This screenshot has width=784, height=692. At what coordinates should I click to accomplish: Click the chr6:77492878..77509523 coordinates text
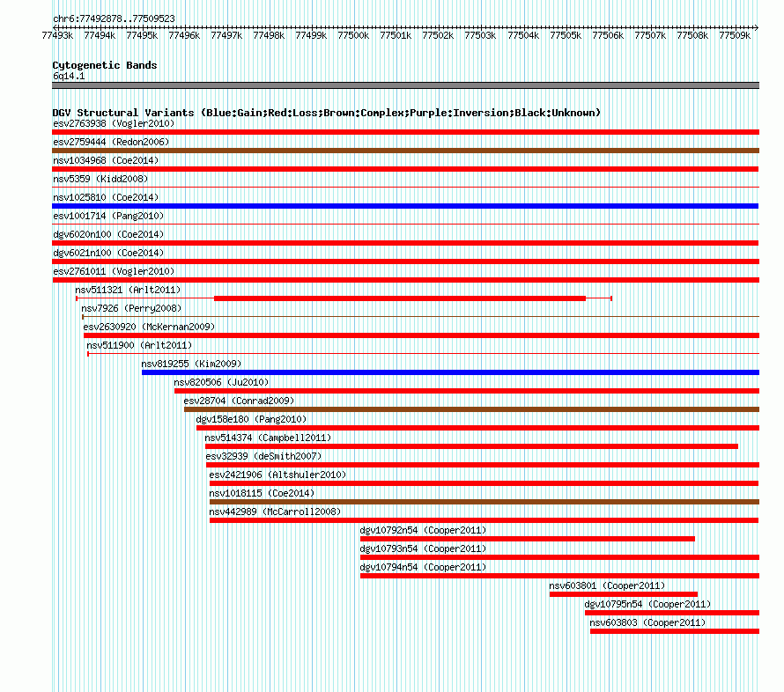click(x=114, y=18)
